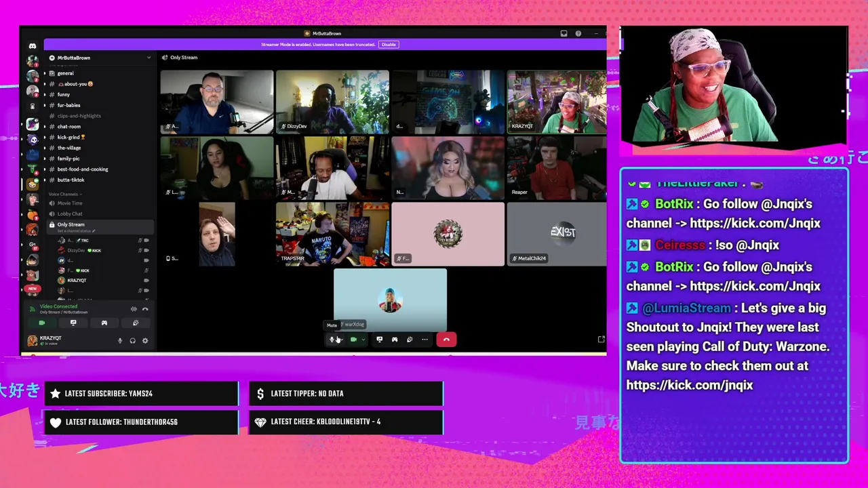Focus MetalChik24's avatar tile

(x=557, y=234)
